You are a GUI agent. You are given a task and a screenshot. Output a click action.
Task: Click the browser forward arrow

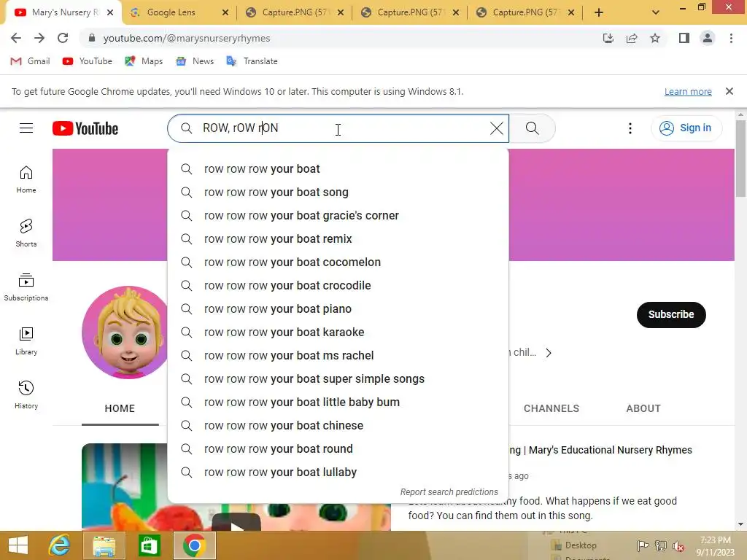pos(39,38)
